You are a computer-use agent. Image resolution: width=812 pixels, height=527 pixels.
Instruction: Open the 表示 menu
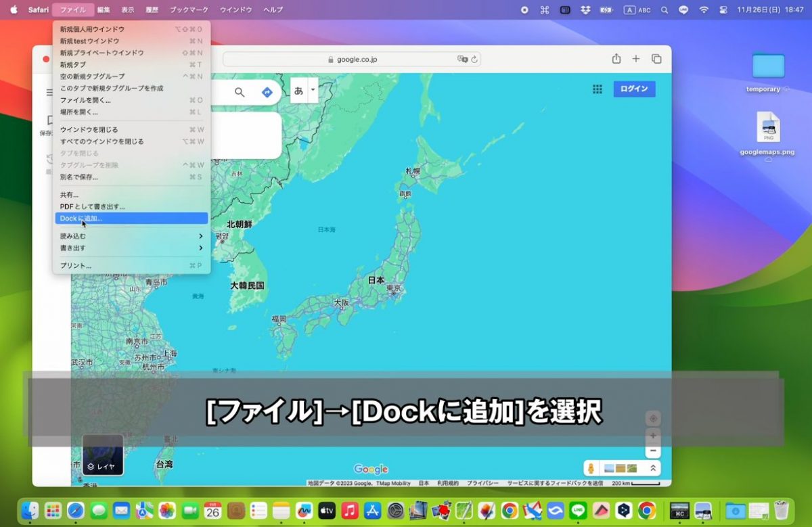[x=128, y=10]
